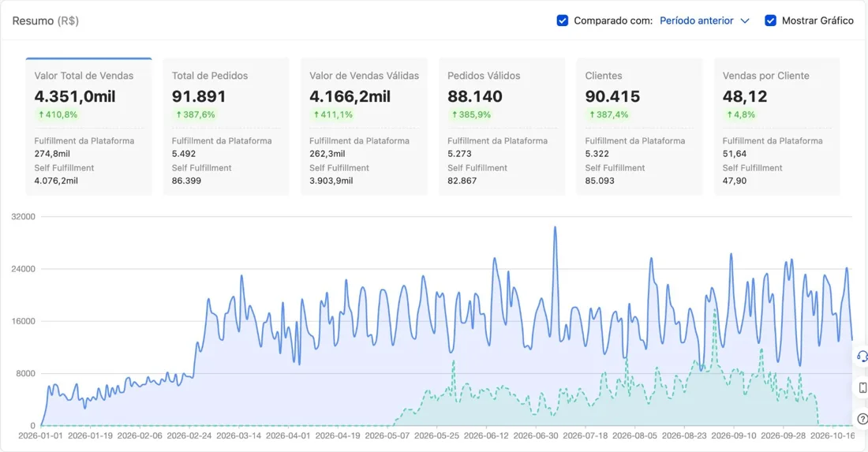Uncheck the Mostrar Gráfico checkbox
The width and height of the screenshot is (868, 452).
(x=770, y=21)
